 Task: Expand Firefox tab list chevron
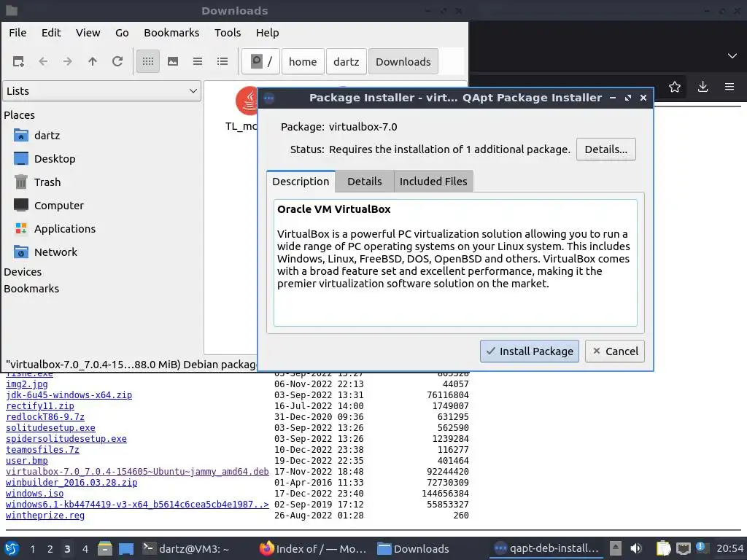coord(732,55)
